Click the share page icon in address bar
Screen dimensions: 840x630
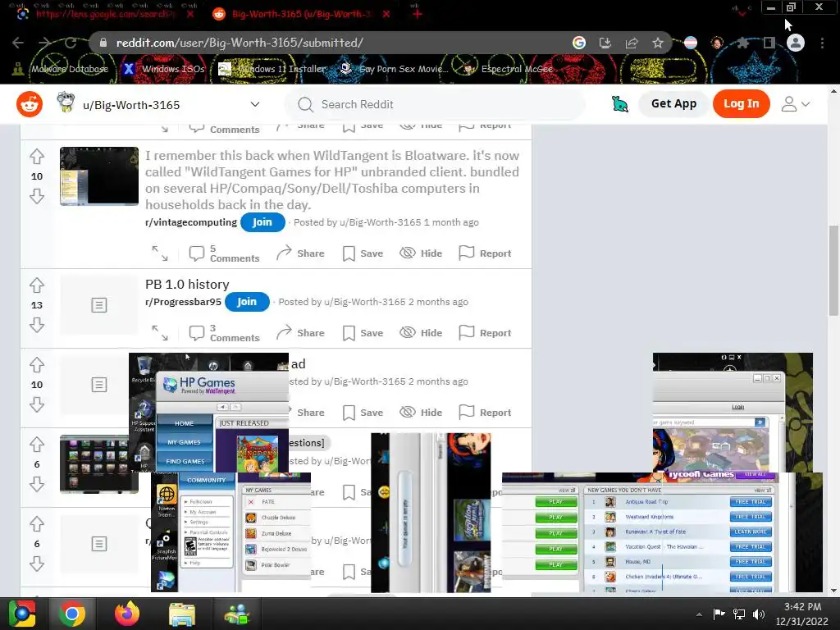(x=632, y=43)
